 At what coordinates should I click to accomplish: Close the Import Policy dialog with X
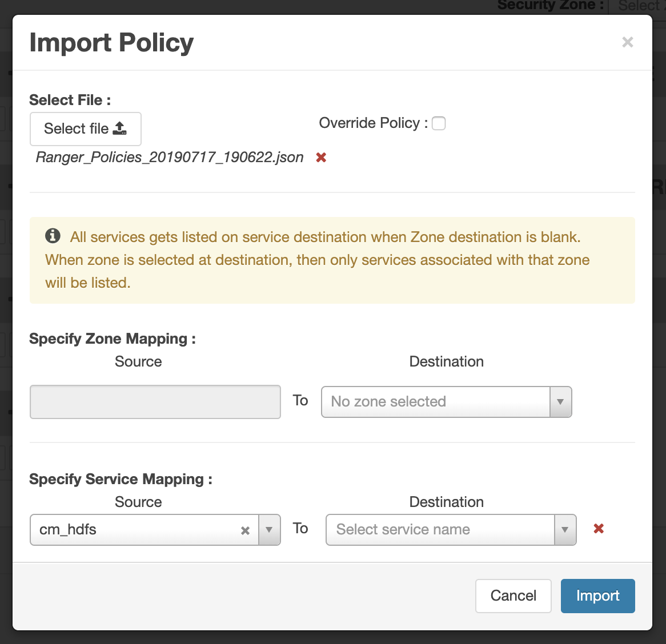pos(627,42)
